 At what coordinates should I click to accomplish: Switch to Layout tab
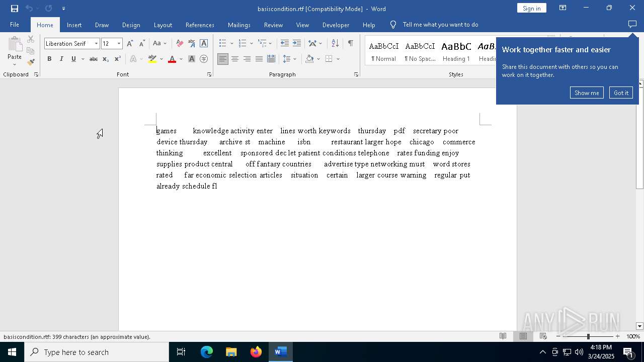click(x=163, y=25)
